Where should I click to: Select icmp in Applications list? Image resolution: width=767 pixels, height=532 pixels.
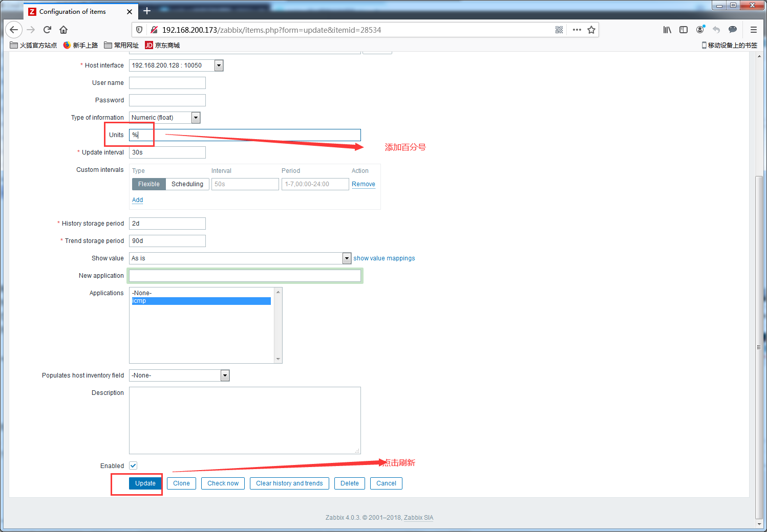[x=201, y=301]
